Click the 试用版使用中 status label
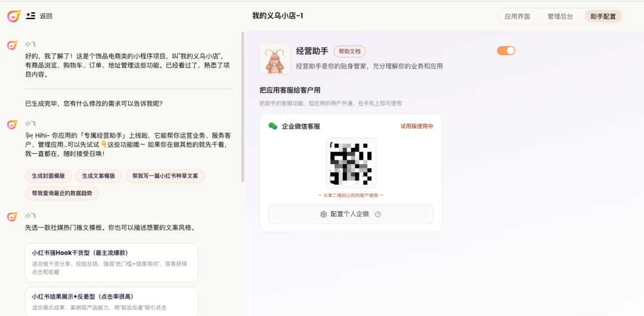 (417, 126)
